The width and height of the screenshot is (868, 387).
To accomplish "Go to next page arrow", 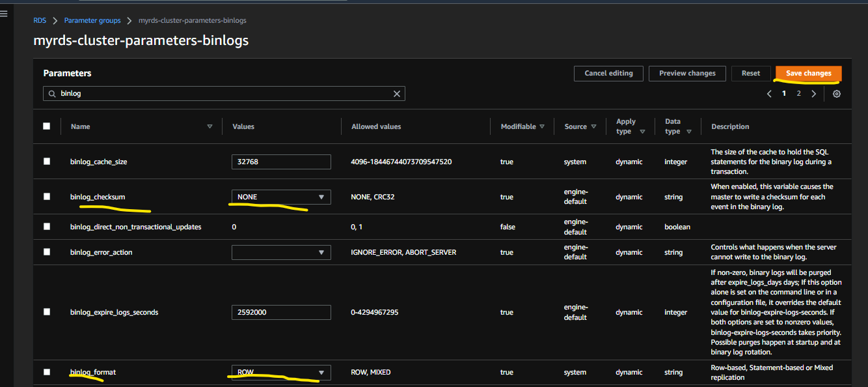I will 813,94.
